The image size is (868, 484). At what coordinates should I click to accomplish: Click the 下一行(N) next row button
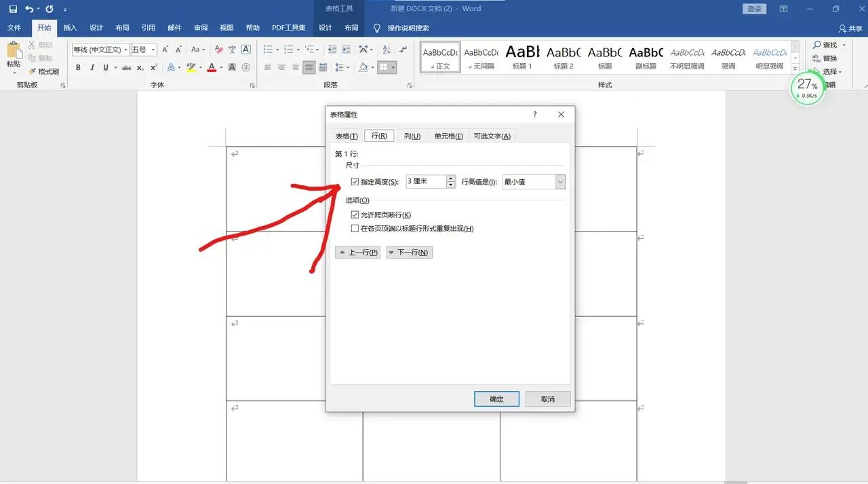tap(409, 253)
